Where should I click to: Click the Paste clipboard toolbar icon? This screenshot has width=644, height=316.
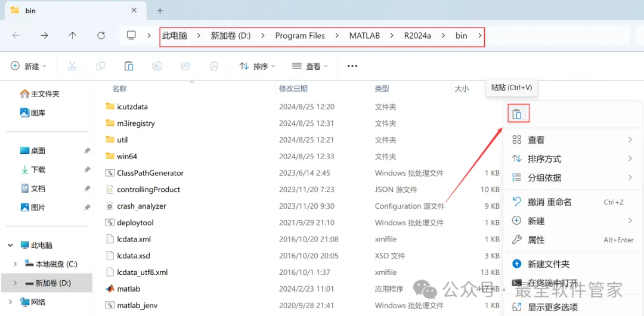coord(129,66)
